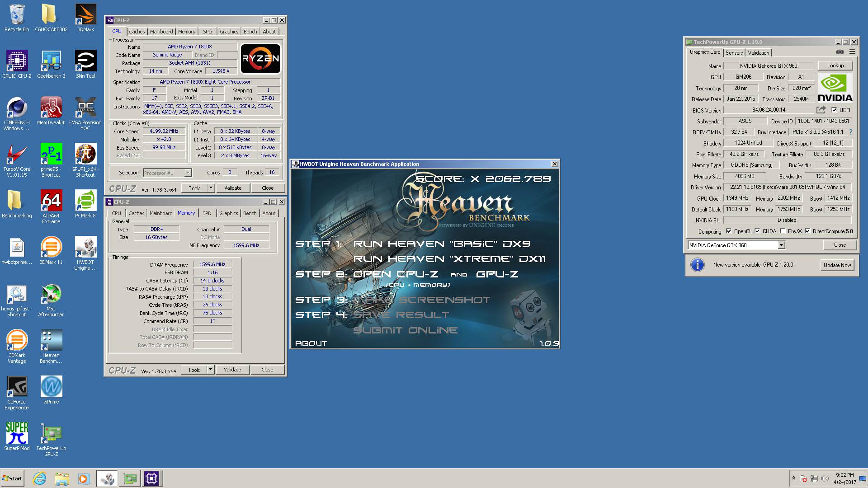The height and width of the screenshot is (488, 868).
Task: Show hidden system tray icons
Action: (x=793, y=478)
